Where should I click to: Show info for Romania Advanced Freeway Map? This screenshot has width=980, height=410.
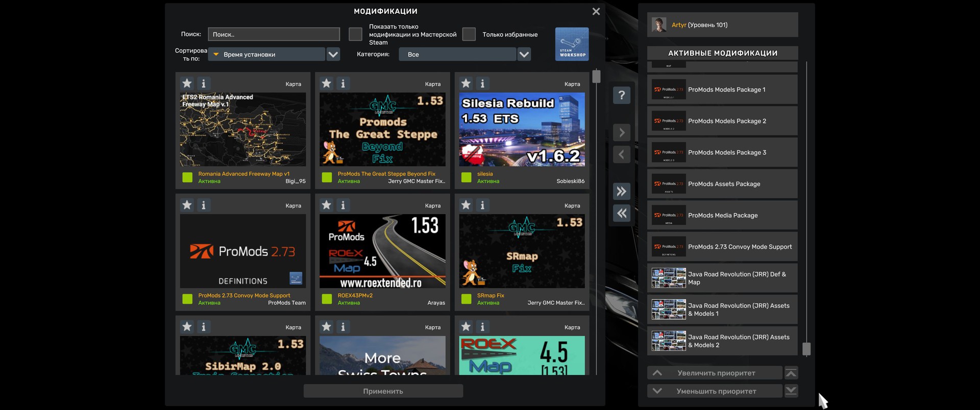click(204, 83)
